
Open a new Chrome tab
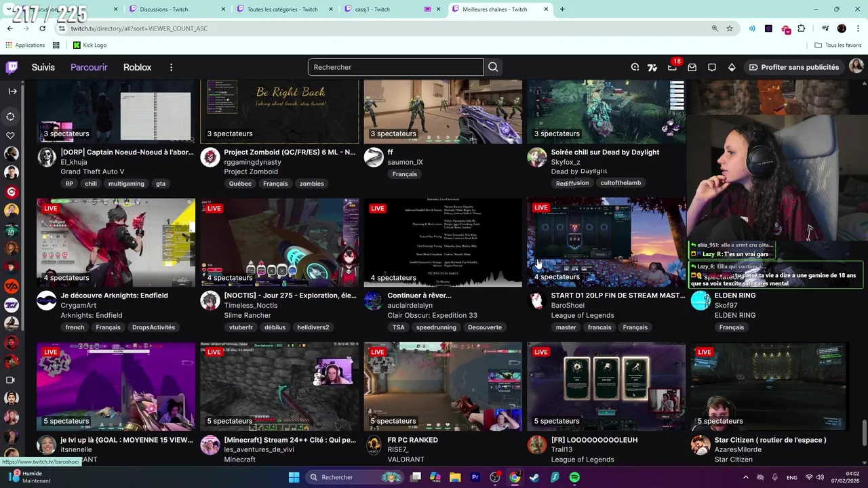(562, 9)
